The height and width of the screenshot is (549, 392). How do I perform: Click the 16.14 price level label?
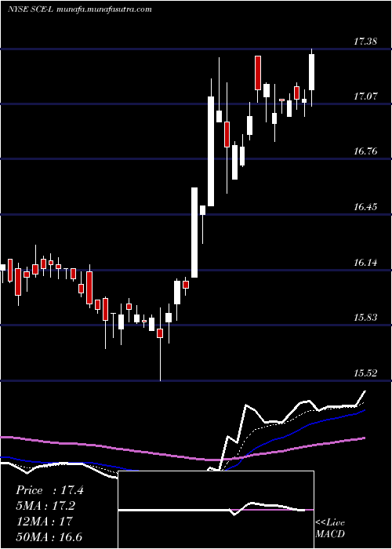click(x=365, y=262)
